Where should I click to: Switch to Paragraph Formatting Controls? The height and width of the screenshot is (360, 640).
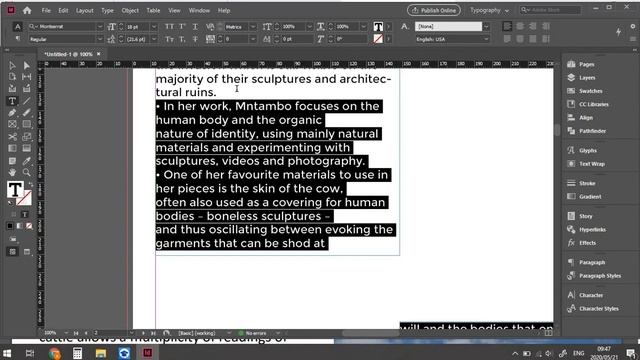pos(17,38)
